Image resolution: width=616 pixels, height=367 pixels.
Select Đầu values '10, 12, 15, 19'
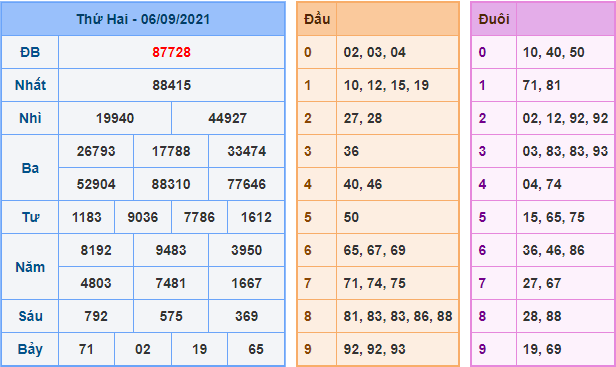pos(387,85)
